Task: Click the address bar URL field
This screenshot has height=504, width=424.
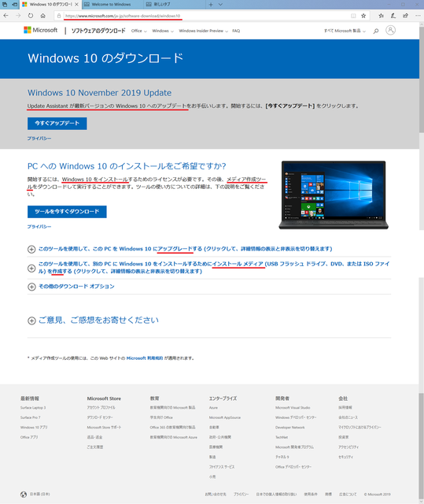Action: [205, 16]
